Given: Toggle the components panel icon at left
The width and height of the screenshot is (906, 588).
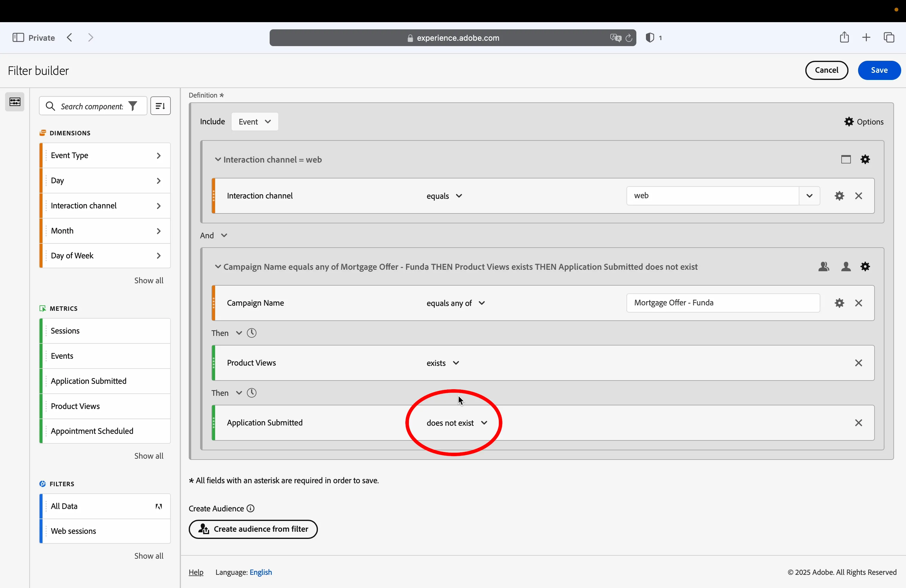Looking at the screenshot, I should click(15, 102).
